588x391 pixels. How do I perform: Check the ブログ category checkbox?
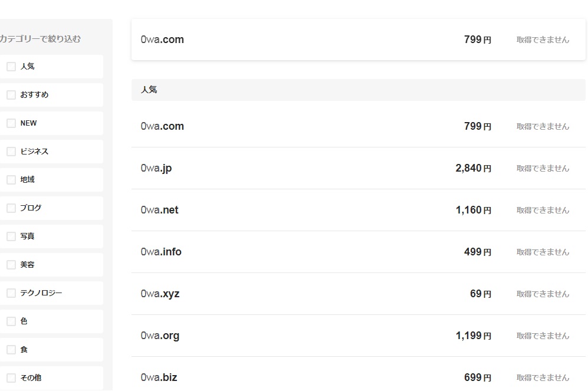(x=11, y=208)
